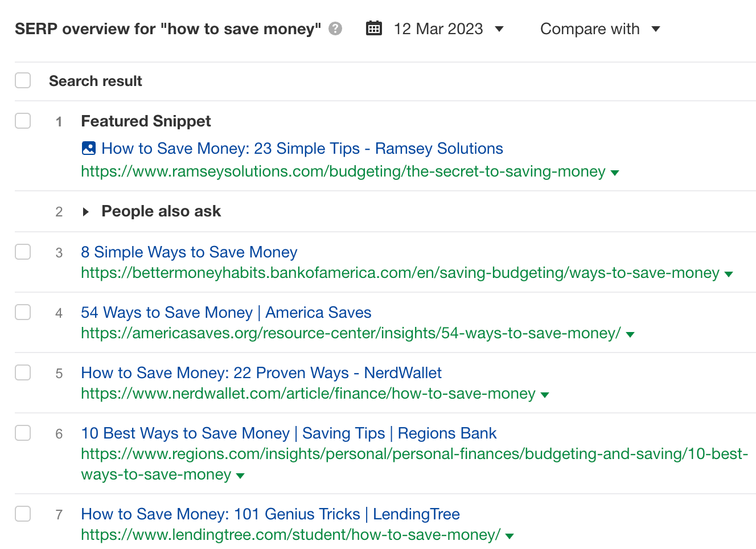Open the 12 Mar 2023 date dropdown
Viewport: 756px width, 549px height.
[499, 28]
